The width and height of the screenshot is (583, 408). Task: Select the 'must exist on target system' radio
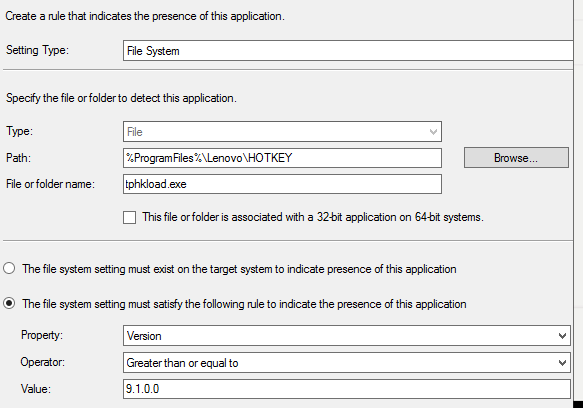pos(9,268)
